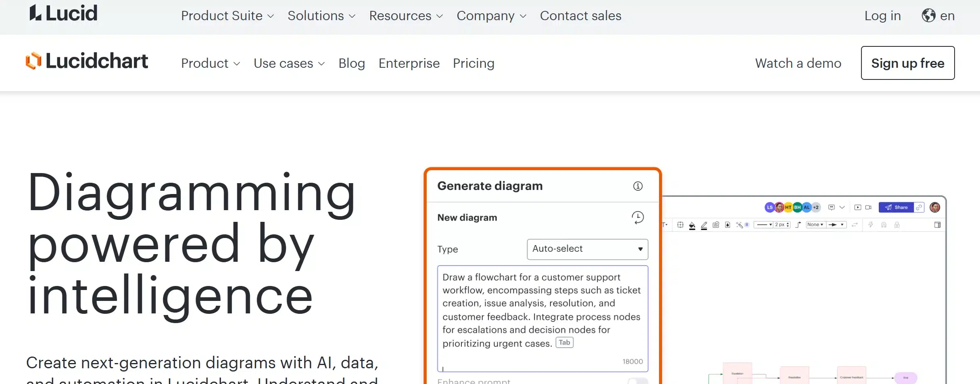980x384 pixels.
Task: Open the None start arrow dropdown
Action: 815,225
